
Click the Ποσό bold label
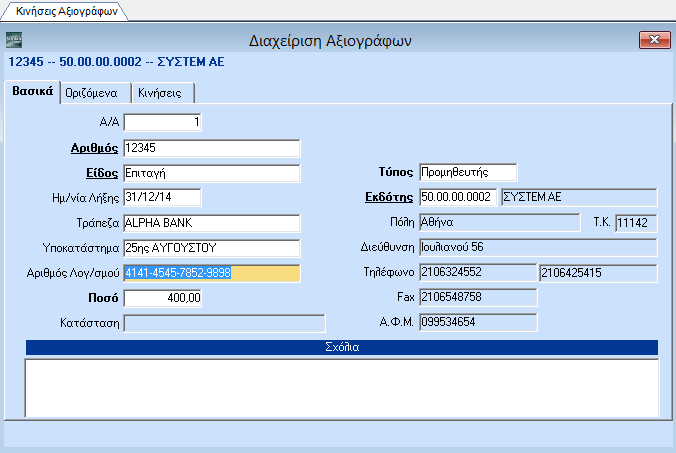tap(103, 298)
